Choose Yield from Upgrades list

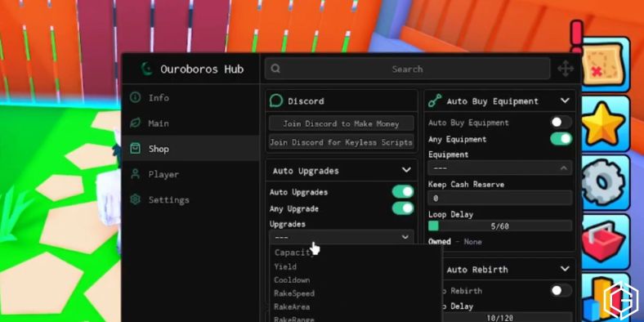pyautogui.click(x=356, y=266)
